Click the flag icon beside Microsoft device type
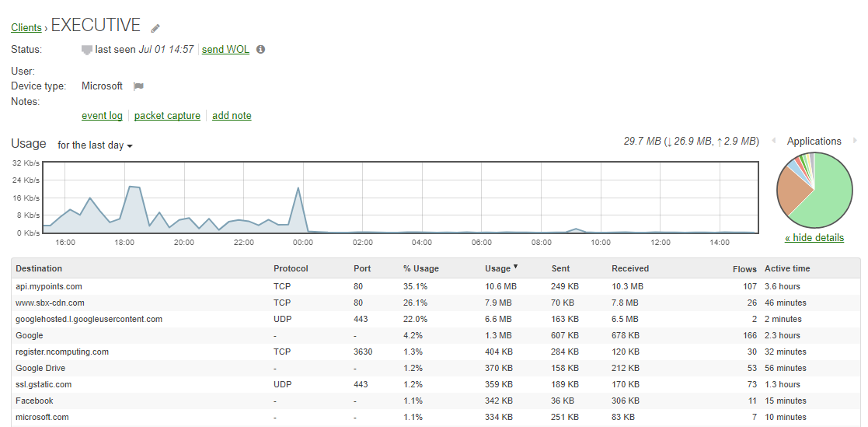 (x=138, y=86)
